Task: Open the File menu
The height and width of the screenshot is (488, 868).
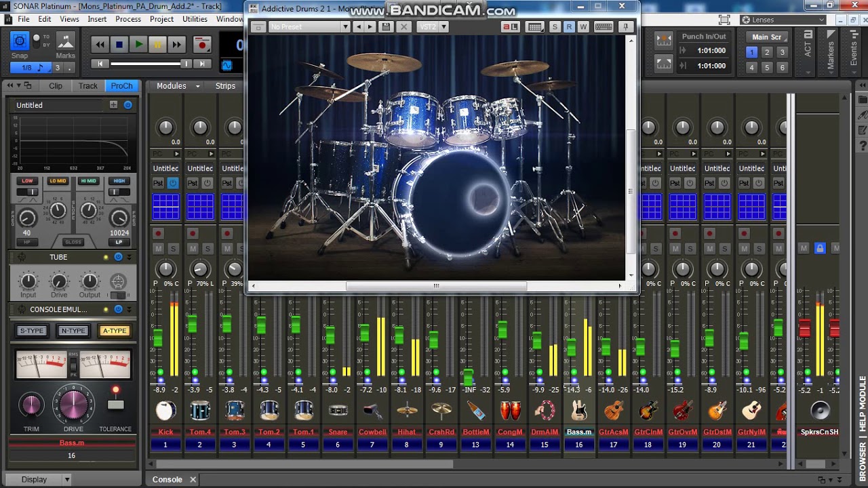Action: (24, 19)
